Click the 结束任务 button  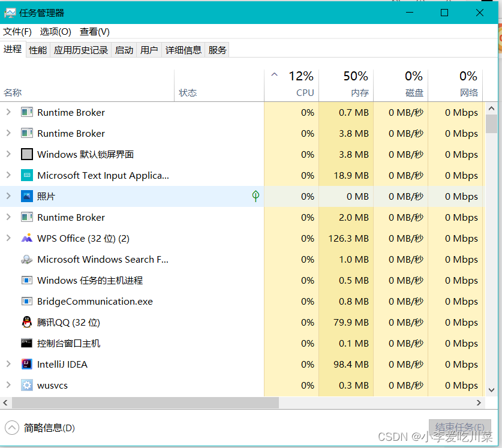(460, 428)
